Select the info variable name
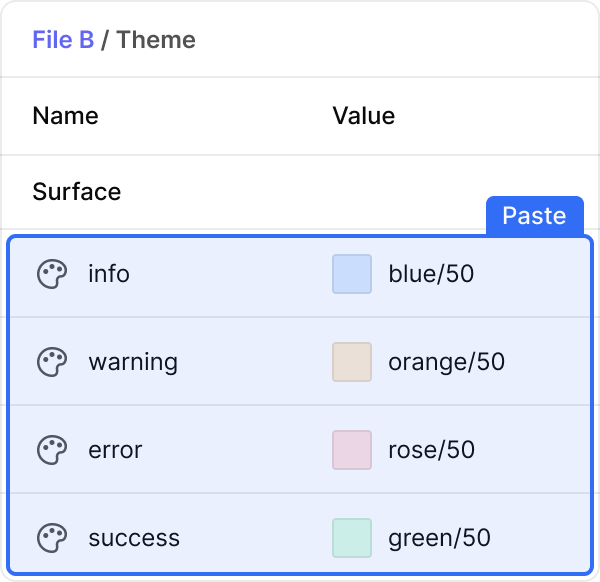Viewport: 600px width, 582px height. point(109,274)
